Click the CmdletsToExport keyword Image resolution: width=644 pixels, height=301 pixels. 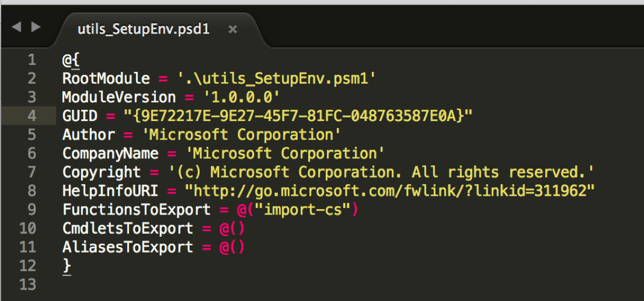(x=128, y=228)
